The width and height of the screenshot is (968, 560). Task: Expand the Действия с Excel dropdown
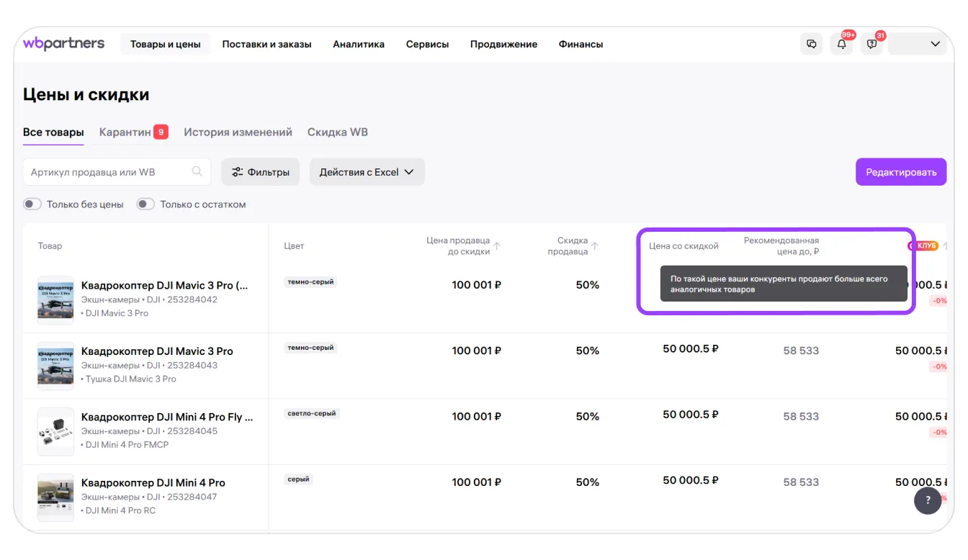point(367,172)
